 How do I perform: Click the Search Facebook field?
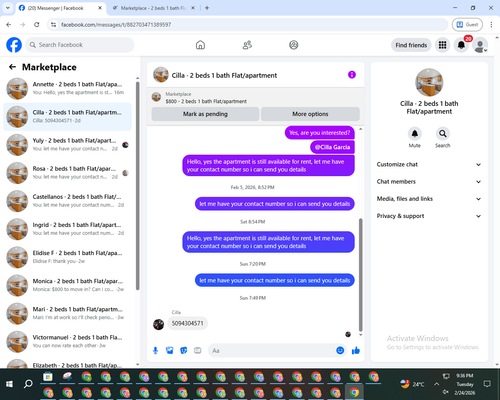click(80, 45)
